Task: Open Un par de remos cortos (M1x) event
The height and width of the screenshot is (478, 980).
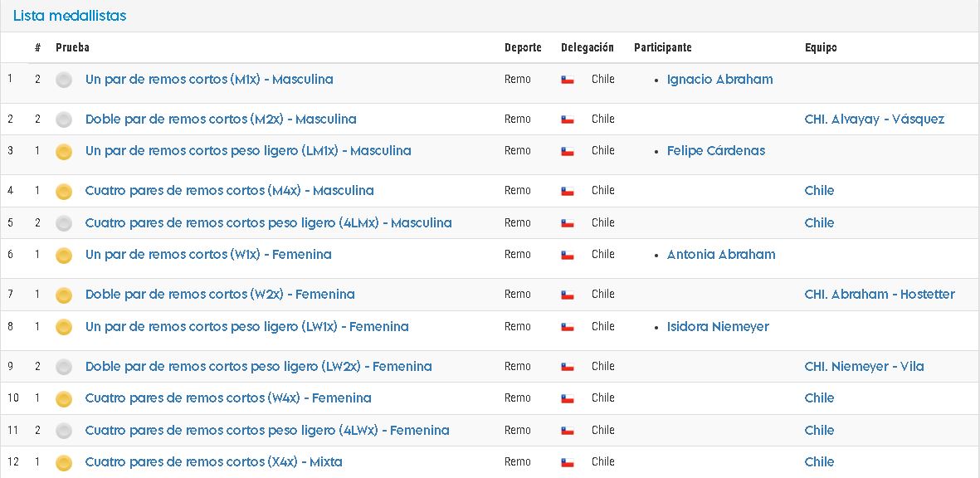Action: [x=209, y=80]
